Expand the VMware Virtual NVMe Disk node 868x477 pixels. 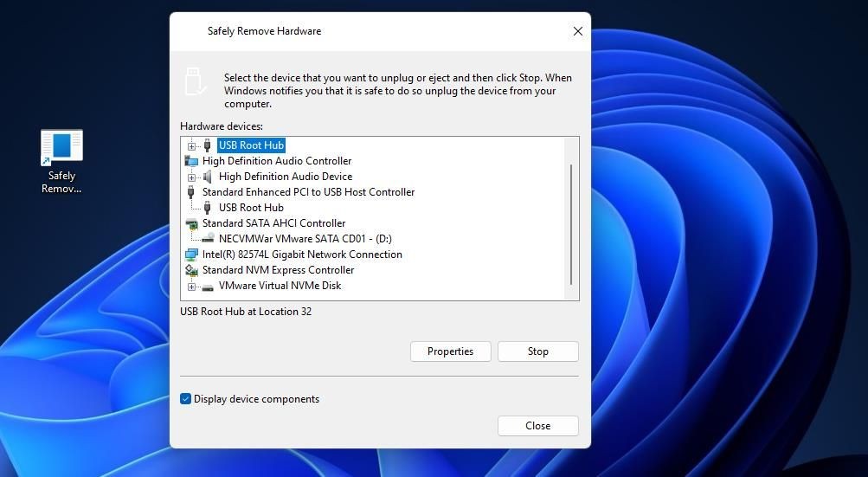[191, 287]
